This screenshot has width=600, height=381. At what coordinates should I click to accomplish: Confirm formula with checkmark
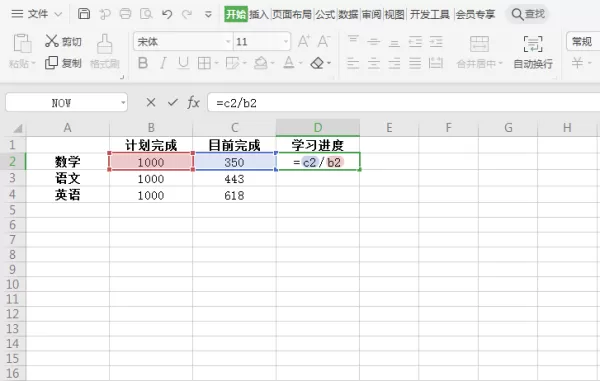click(x=173, y=102)
